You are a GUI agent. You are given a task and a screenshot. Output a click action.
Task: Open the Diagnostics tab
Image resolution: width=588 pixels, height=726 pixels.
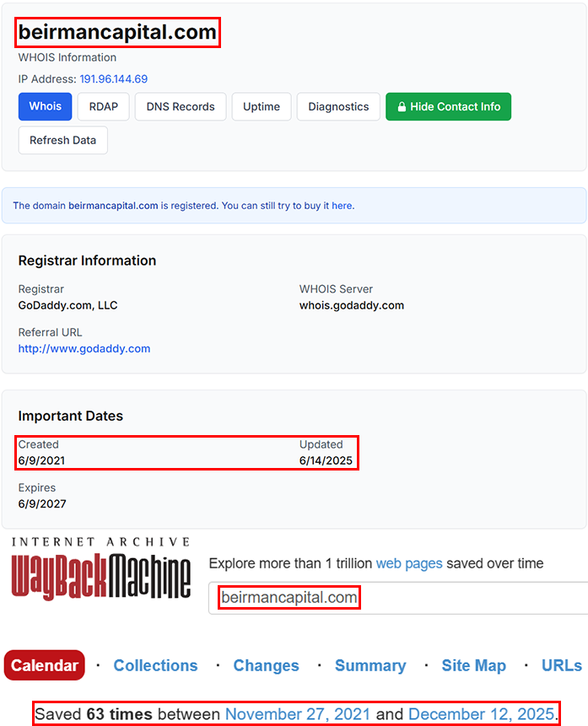(338, 106)
